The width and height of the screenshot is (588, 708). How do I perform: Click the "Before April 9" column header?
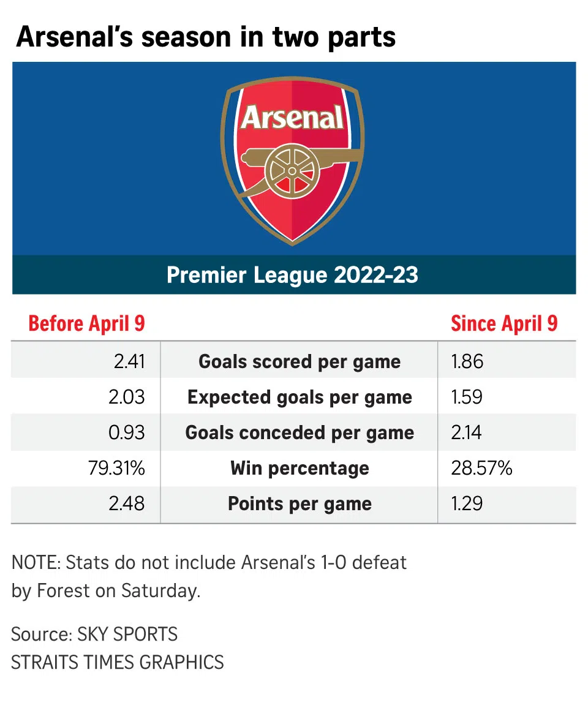pyautogui.click(x=86, y=323)
